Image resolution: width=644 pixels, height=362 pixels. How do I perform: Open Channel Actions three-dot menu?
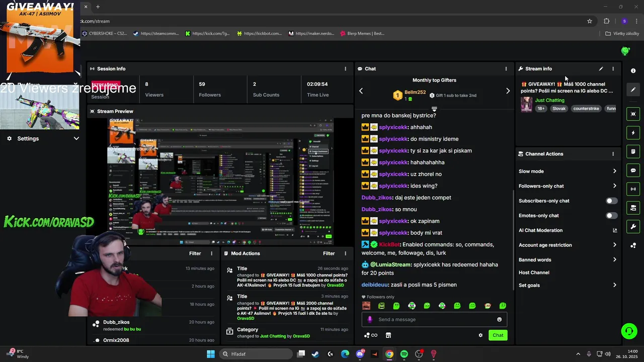coord(613,154)
